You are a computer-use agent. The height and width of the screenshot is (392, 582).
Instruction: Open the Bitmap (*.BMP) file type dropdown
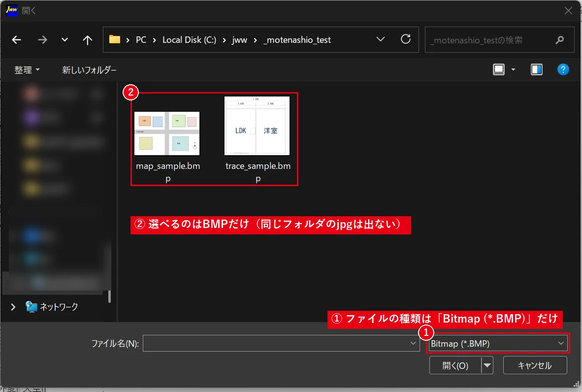point(497,343)
